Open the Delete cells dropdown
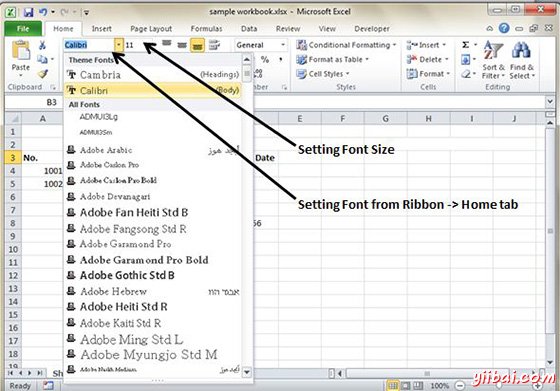Screen dimensions: 560x391 [x=428, y=59]
